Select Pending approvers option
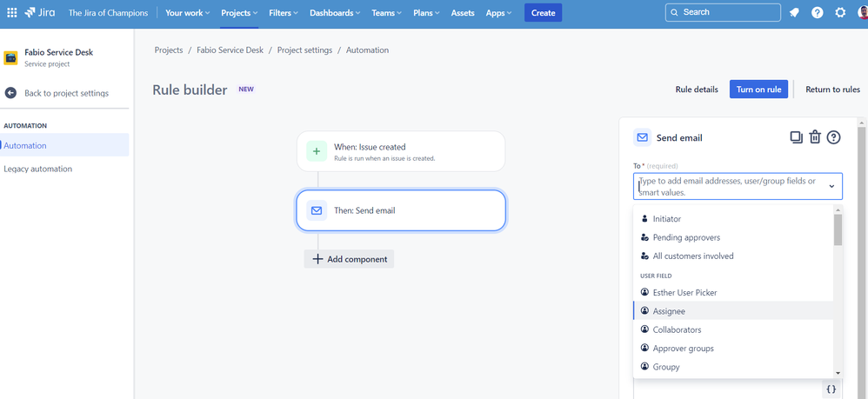This screenshot has width=868, height=399. pos(733,237)
